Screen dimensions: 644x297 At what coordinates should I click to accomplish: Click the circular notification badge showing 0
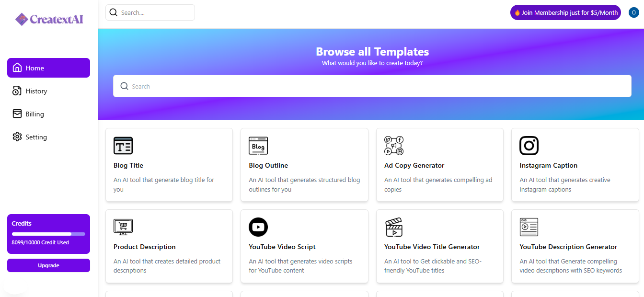633,12
